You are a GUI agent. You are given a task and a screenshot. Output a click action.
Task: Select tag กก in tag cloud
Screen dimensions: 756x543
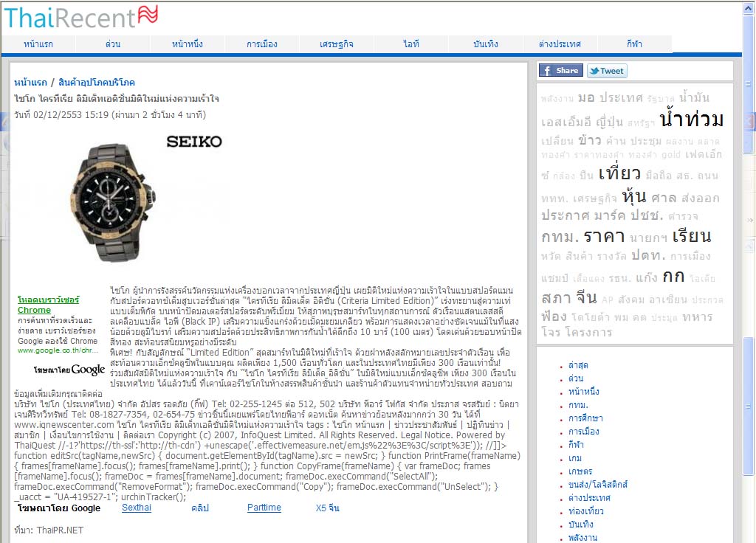pos(673,276)
